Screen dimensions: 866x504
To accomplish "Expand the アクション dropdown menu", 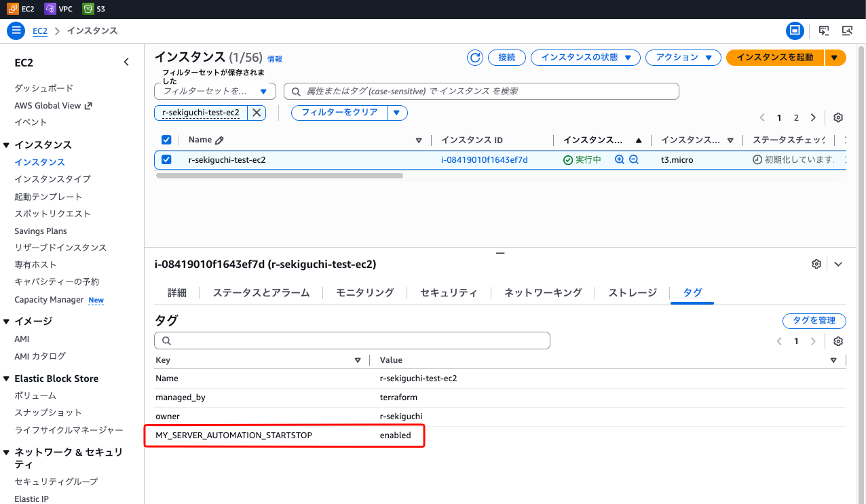I will point(683,58).
